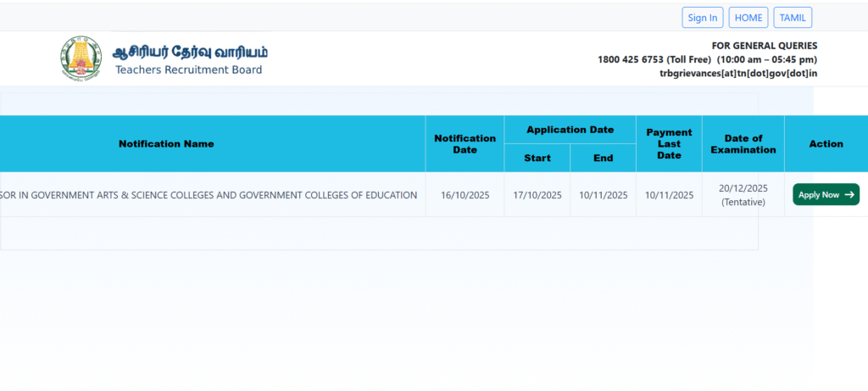Image resolution: width=868 pixels, height=391 pixels.
Task: Click the End sub-column header
Action: pyautogui.click(x=603, y=158)
